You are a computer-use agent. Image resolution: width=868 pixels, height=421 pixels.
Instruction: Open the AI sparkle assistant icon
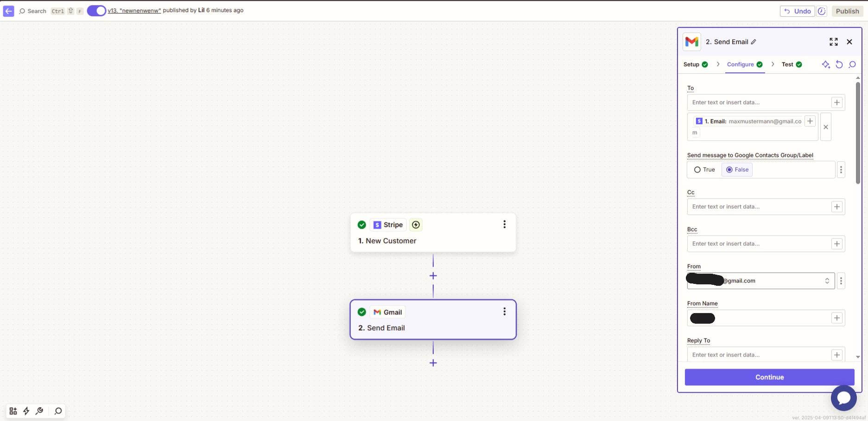[x=826, y=64]
